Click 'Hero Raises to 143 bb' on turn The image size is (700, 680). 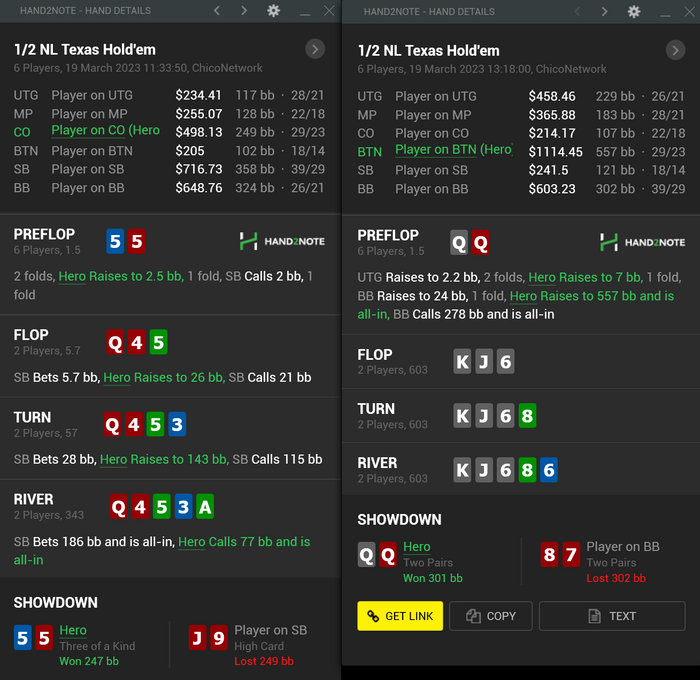point(164,459)
